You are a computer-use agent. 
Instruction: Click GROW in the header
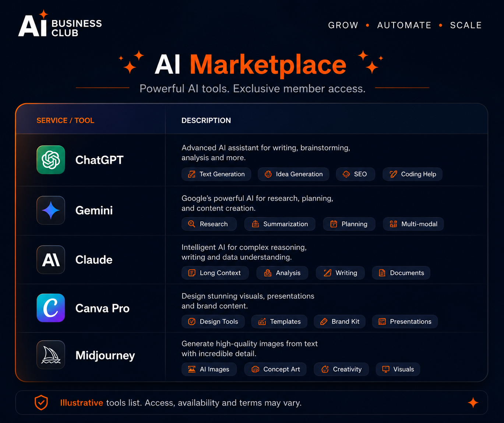(x=343, y=25)
